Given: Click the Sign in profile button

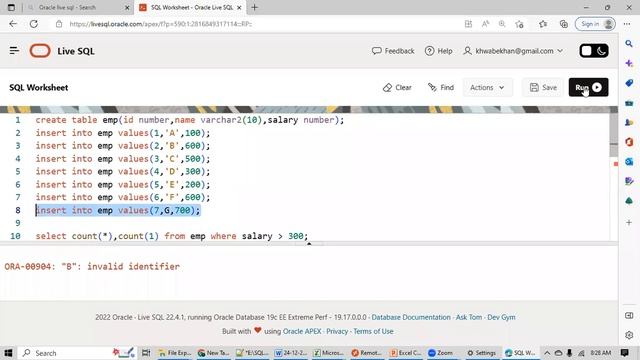Looking at the screenshot, I should coord(595,24).
